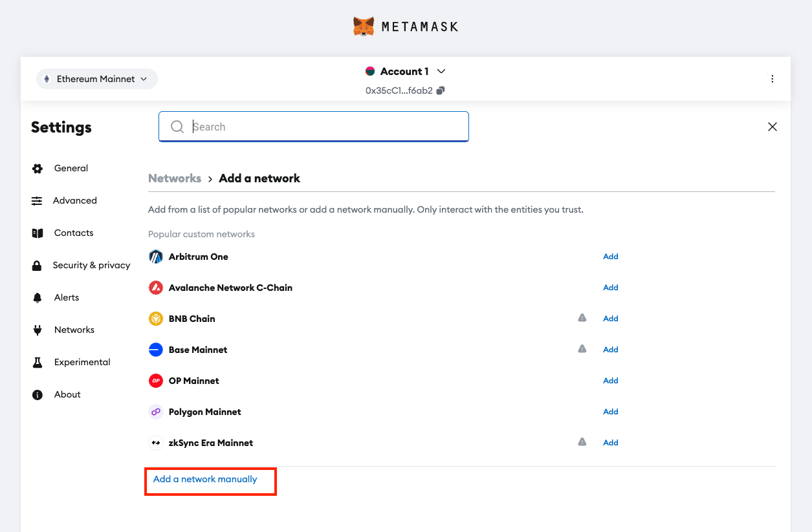
Task: Add the Polygon Mainnet network
Action: (610, 412)
